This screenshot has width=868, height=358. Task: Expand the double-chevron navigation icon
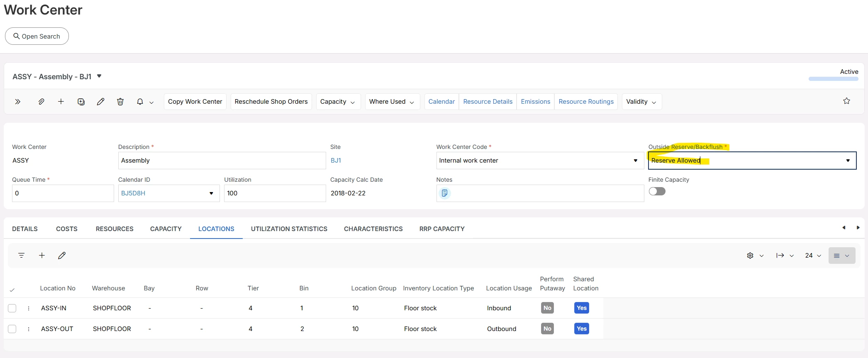17,102
